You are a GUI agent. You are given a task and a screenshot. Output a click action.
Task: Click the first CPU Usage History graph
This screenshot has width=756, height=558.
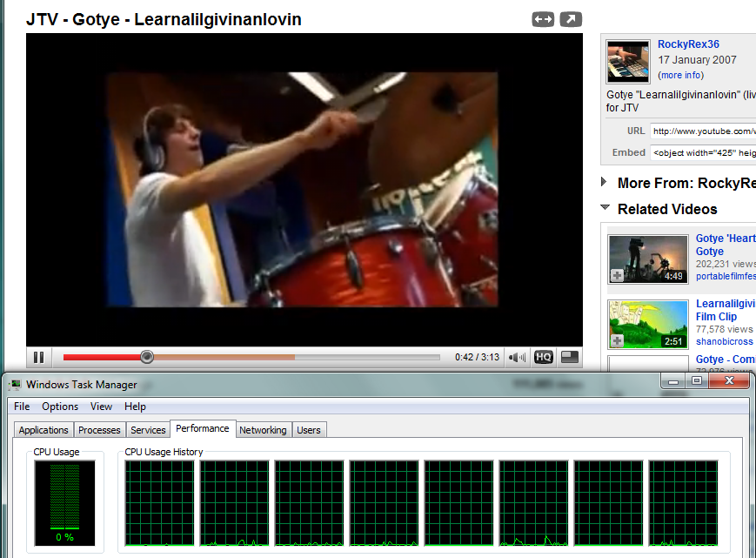159,503
